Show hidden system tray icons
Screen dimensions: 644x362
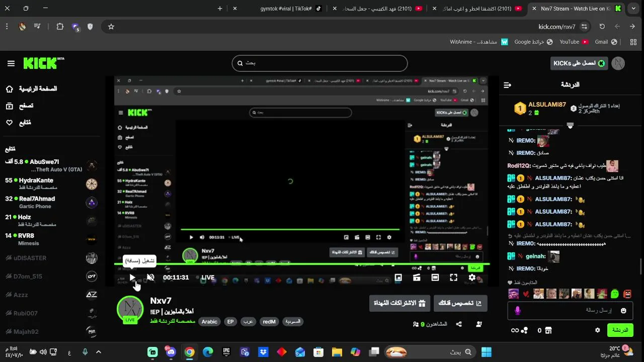[99, 352]
